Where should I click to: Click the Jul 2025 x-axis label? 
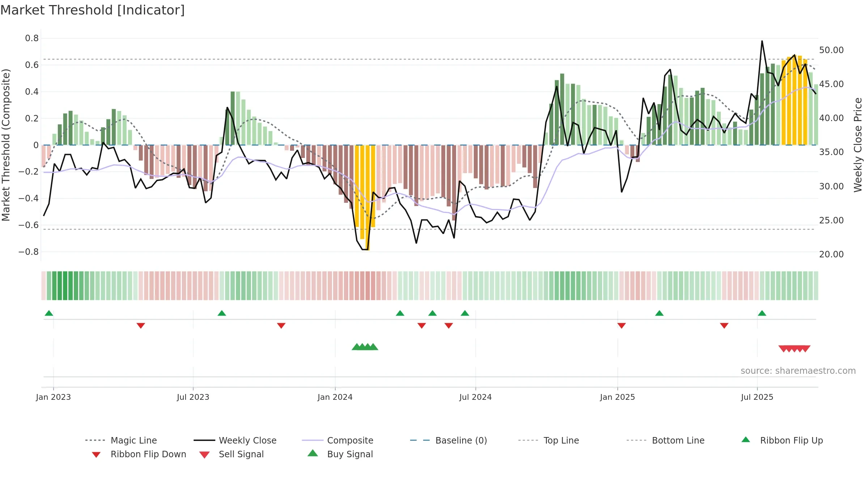[x=757, y=397]
